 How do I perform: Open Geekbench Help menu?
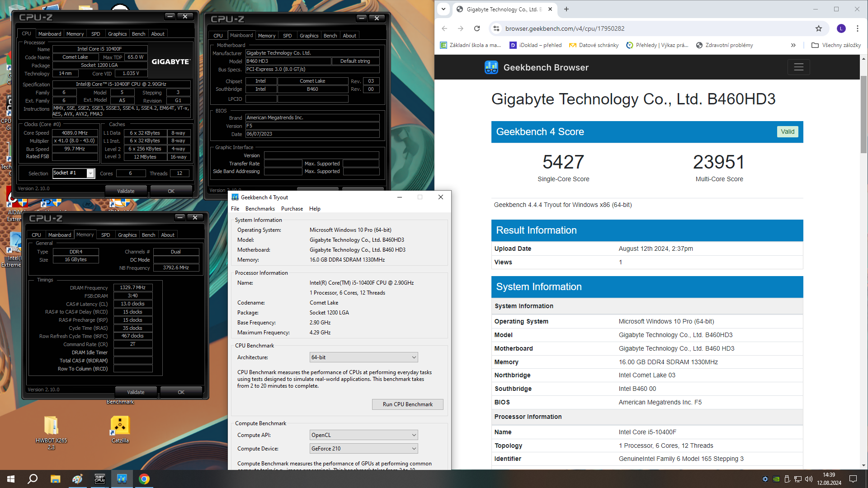[315, 209]
